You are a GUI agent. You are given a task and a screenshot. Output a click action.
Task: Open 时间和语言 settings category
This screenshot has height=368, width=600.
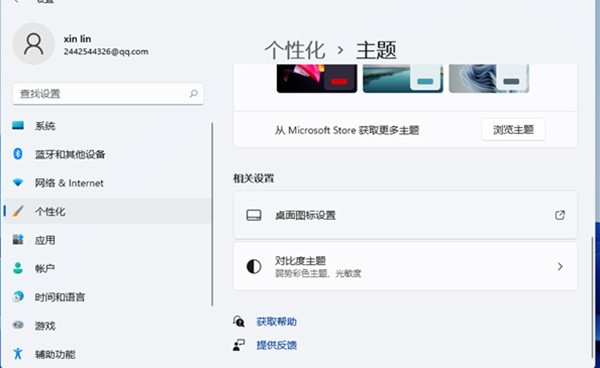[107, 296]
